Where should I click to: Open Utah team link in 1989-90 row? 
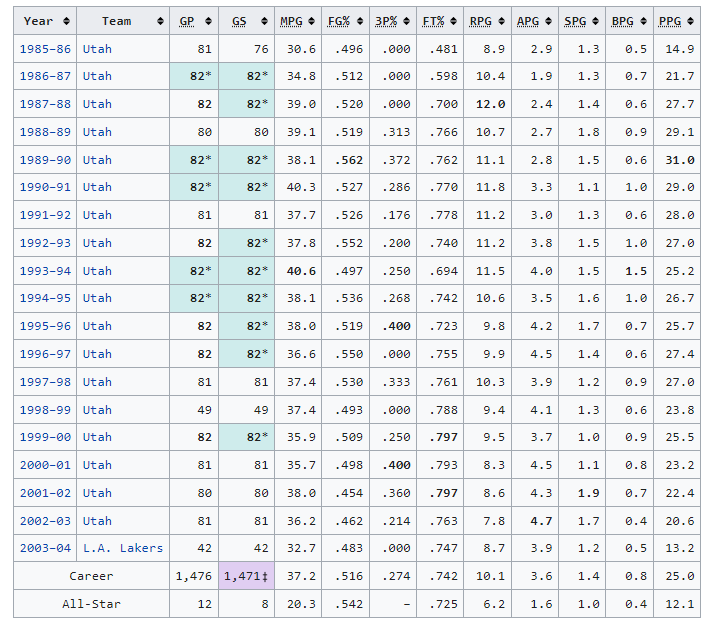pyautogui.click(x=97, y=160)
